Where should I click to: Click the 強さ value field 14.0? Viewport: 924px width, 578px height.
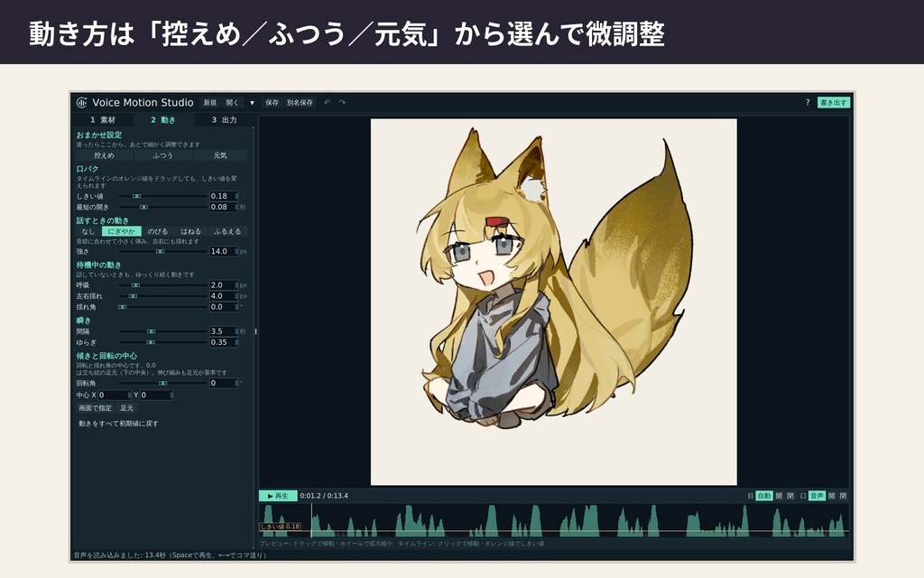pyautogui.click(x=224, y=251)
